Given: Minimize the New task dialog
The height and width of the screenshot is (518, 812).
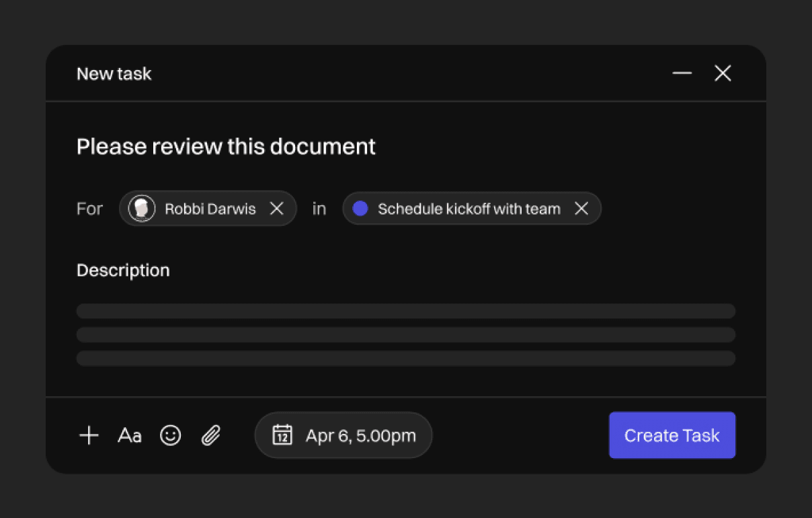Looking at the screenshot, I should click(682, 73).
